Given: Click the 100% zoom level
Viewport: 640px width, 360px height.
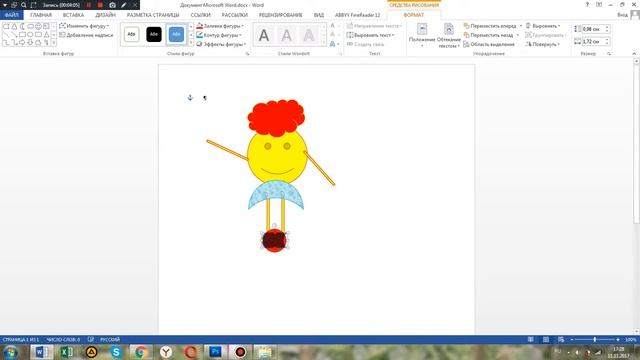Looking at the screenshot, I should 630,340.
